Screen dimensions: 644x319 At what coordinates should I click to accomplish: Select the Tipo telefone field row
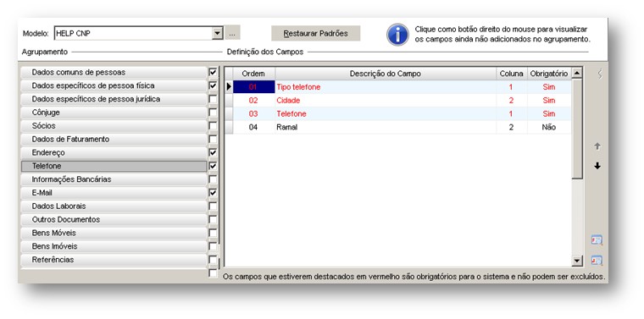click(398, 87)
